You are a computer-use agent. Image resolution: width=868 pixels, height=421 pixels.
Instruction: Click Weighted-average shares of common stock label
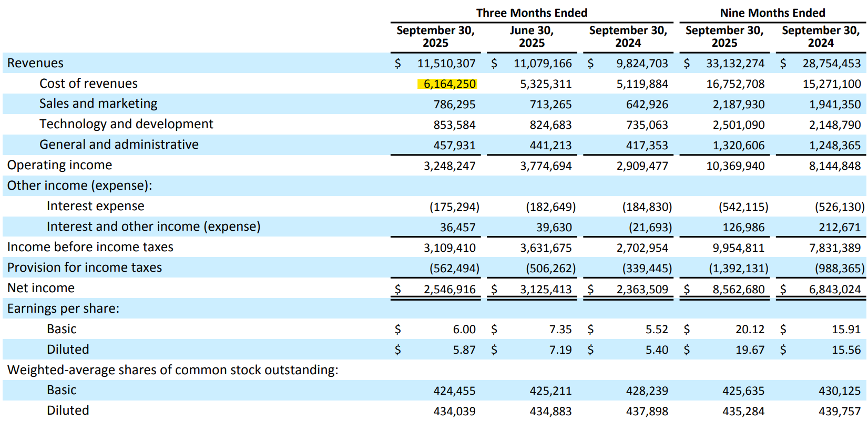pos(172,370)
